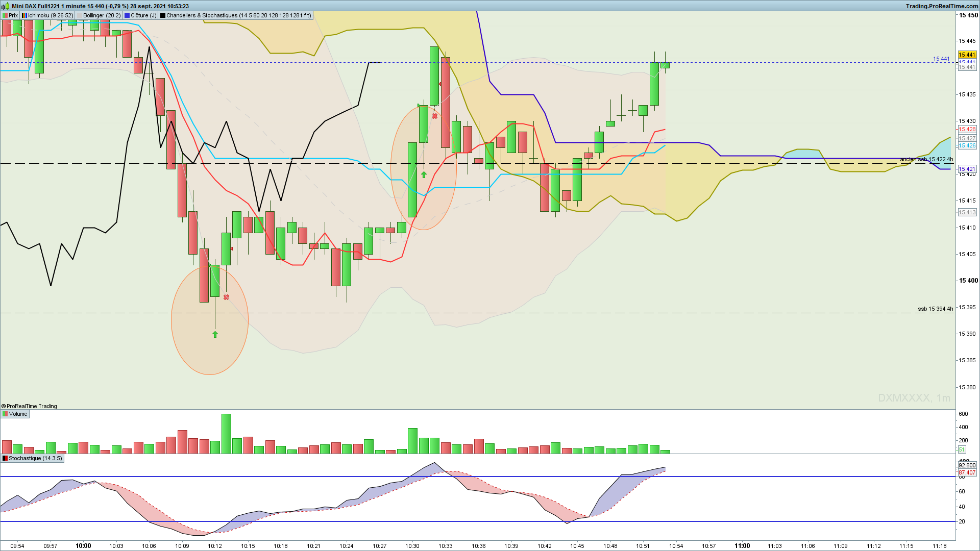The image size is (980, 551).
Task: Open the Stochastique (14 3 5) panel label
Action: (x=33, y=458)
